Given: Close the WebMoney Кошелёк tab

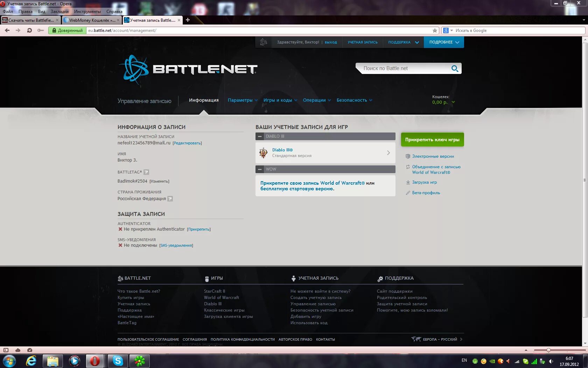Looking at the screenshot, I should [x=118, y=20].
